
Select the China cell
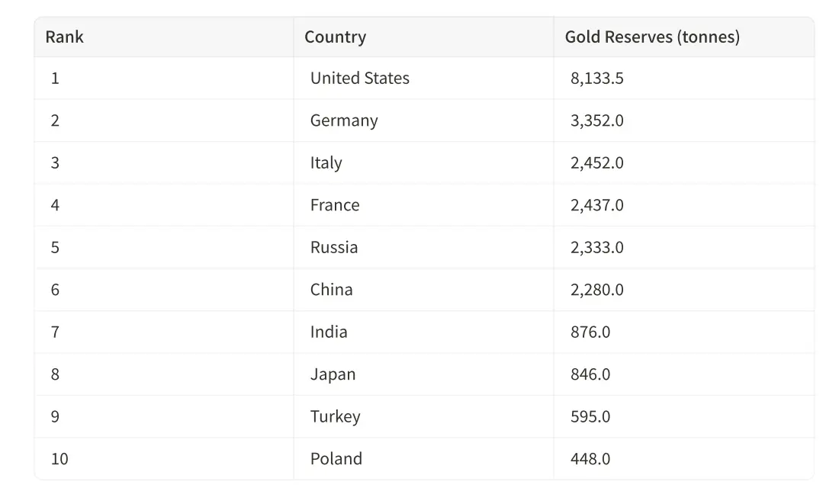click(x=331, y=290)
